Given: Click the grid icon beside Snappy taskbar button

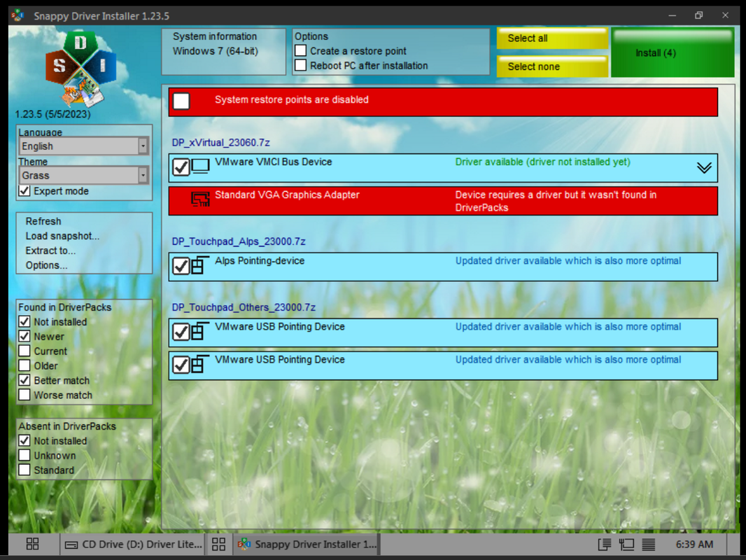Looking at the screenshot, I should pos(218,544).
